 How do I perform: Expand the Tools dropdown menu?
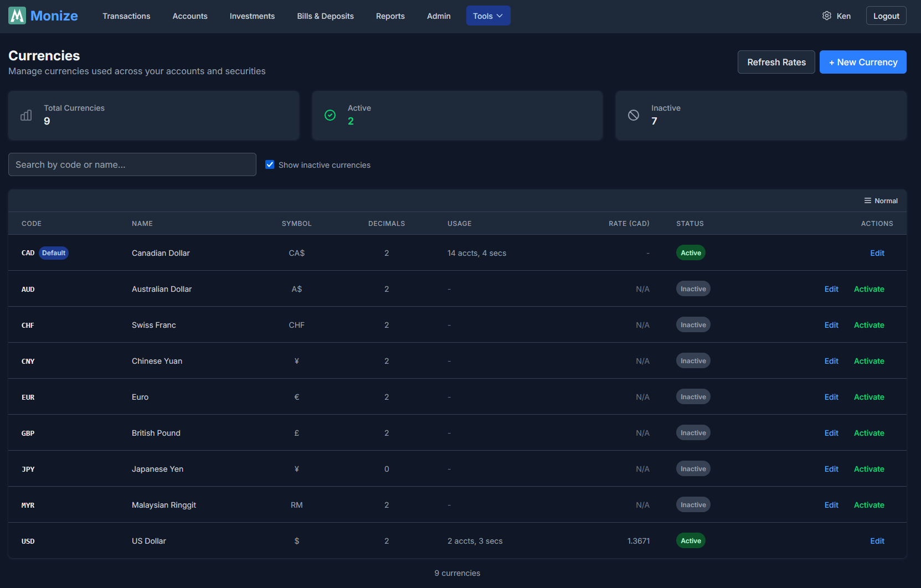click(488, 16)
